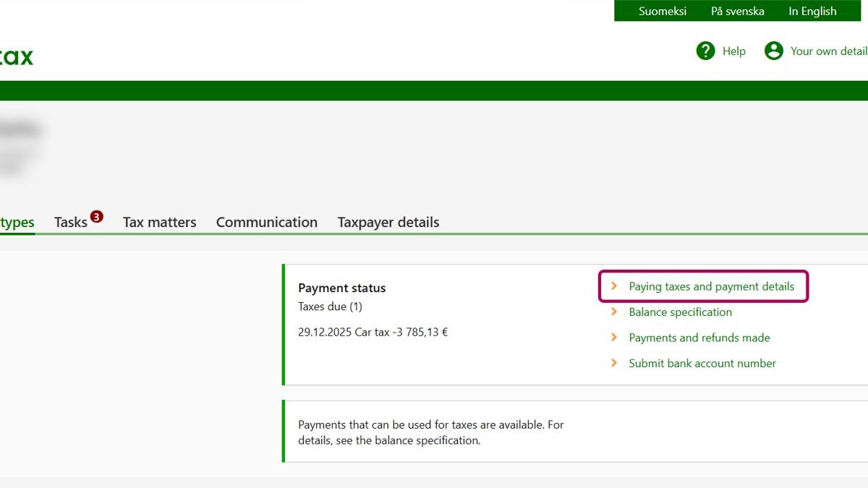Open the Balance specification link
This screenshot has height=488, width=868.
pyautogui.click(x=680, y=312)
